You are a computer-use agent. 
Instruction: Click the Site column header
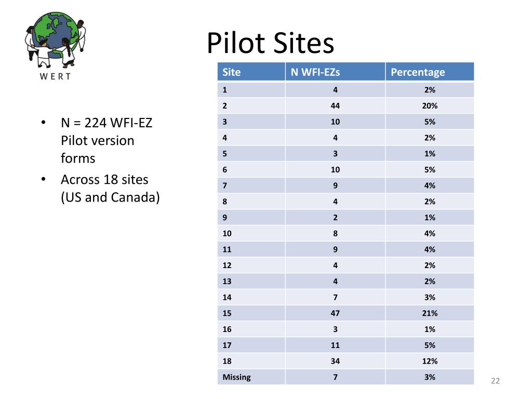point(251,72)
